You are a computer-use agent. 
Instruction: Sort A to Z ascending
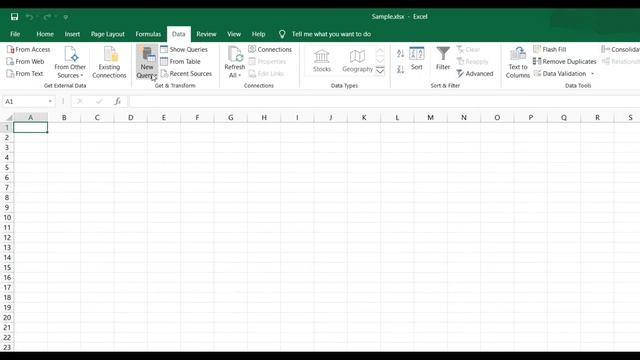pyautogui.click(x=400, y=53)
